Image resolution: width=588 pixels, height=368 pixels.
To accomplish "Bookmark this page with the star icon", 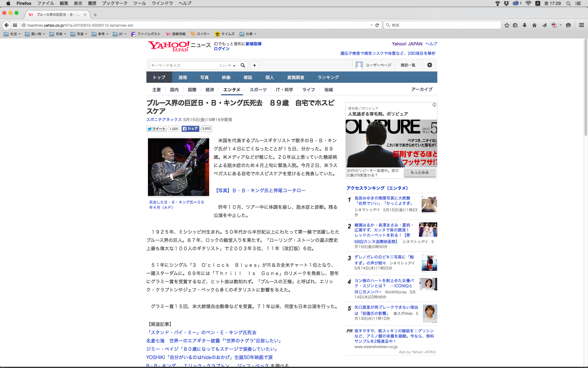I will point(507,25).
